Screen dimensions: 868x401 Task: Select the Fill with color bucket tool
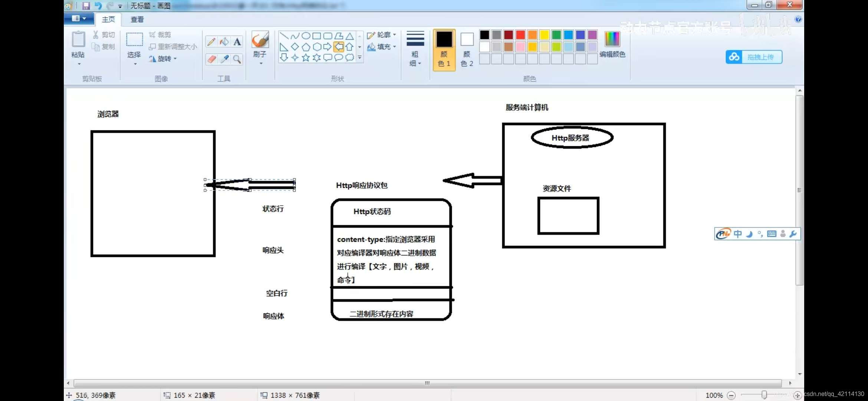[224, 42]
